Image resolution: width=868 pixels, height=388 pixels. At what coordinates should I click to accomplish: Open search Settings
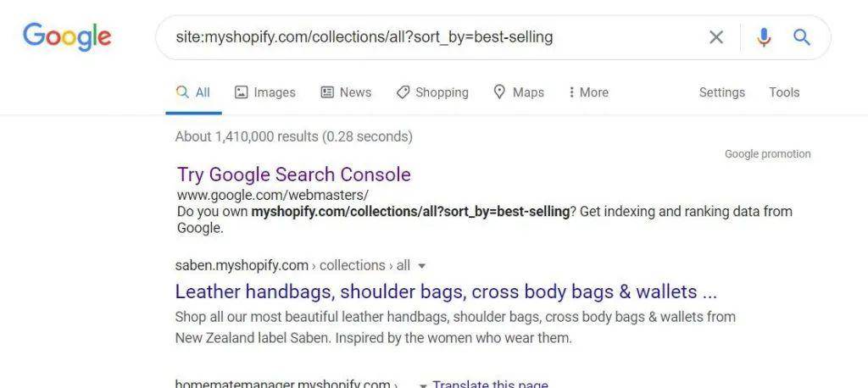coord(722,92)
